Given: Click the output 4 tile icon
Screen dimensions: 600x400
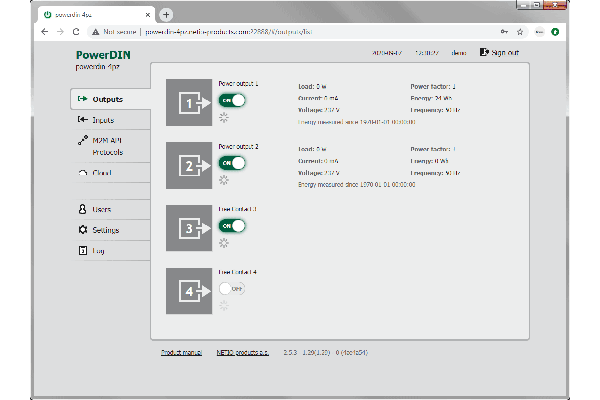Looking at the screenshot, I should coord(189,291).
